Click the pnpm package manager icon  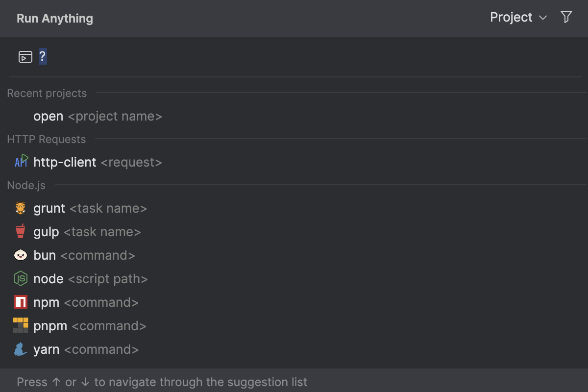pyautogui.click(x=20, y=325)
